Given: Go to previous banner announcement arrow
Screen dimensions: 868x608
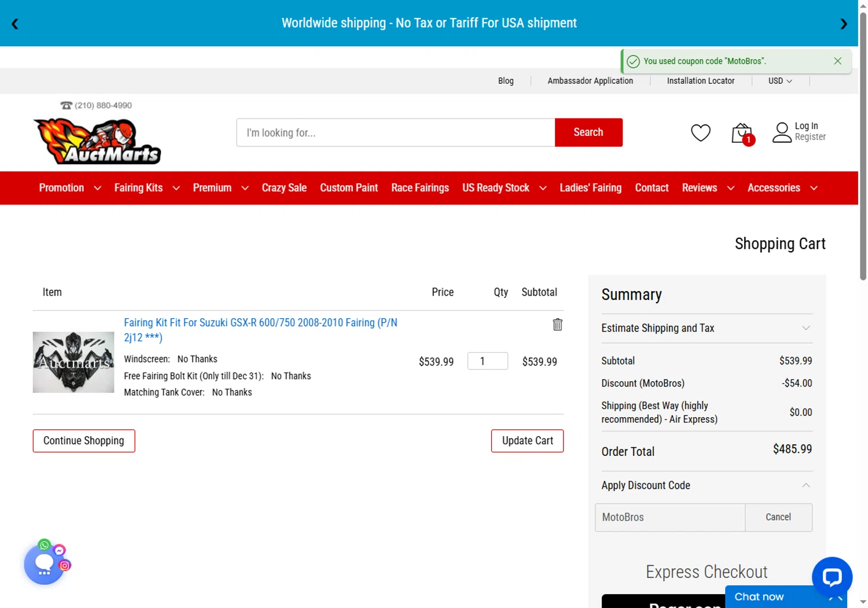Looking at the screenshot, I should (x=15, y=24).
